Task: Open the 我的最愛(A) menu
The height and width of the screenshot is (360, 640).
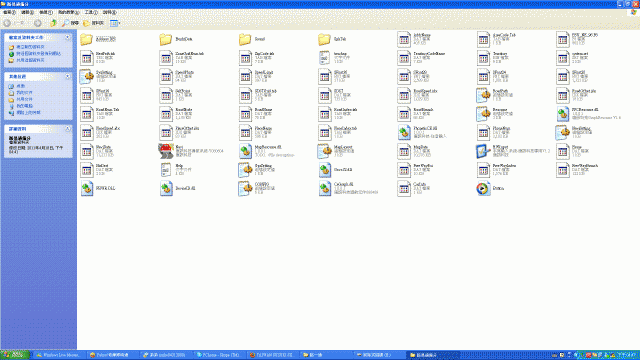Action: 69,13
